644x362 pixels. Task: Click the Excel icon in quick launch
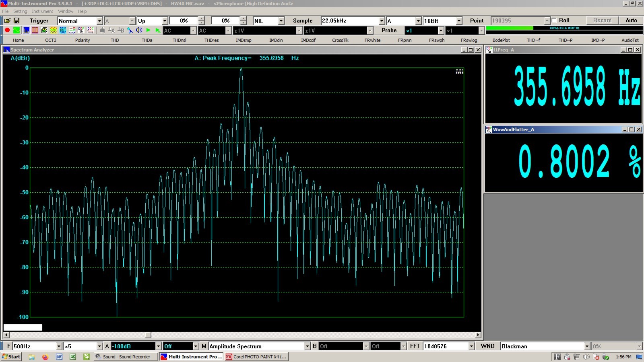pos(73,357)
